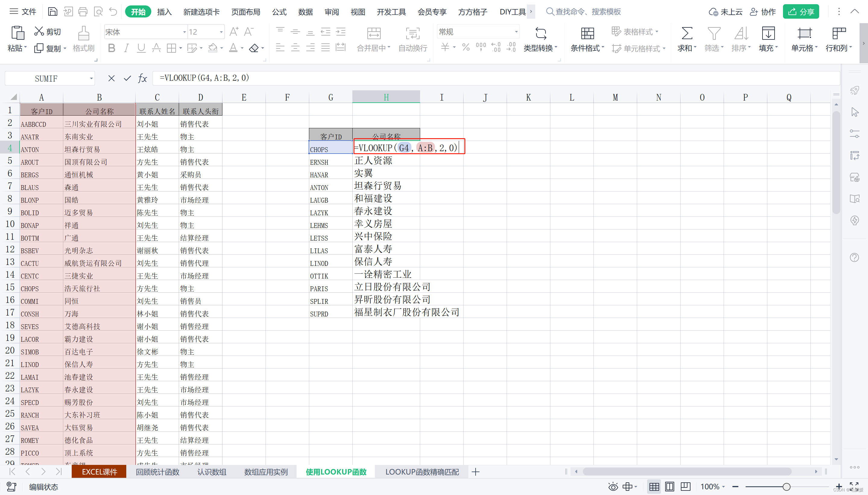Viewport: 868px width, 495px height.
Task: Open the SUMIF name box dropdown
Action: point(91,79)
